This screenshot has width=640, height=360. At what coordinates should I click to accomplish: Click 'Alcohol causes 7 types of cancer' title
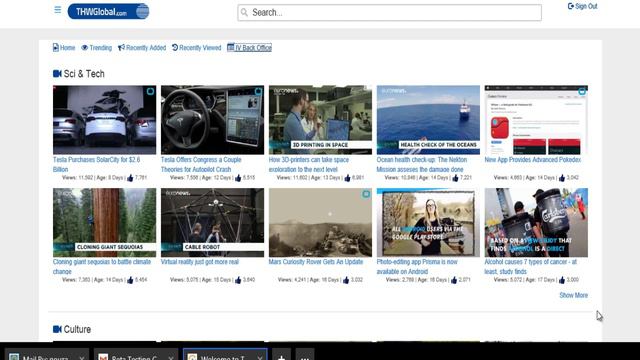(531, 267)
